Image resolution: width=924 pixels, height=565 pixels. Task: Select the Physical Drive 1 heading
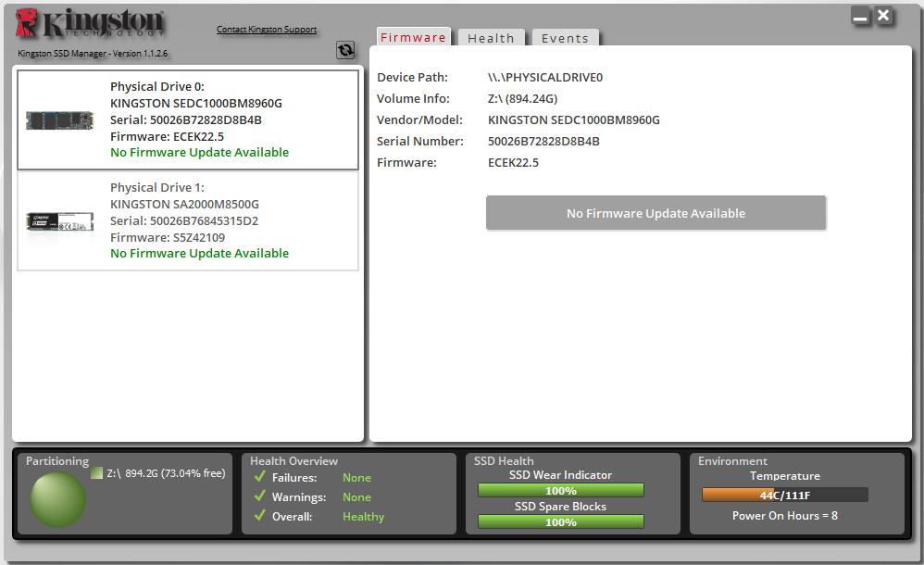pyautogui.click(x=157, y=187)
